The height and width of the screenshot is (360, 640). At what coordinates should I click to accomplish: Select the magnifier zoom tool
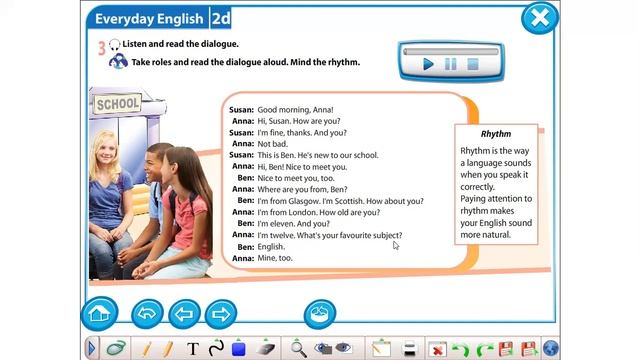pos(298,349)
